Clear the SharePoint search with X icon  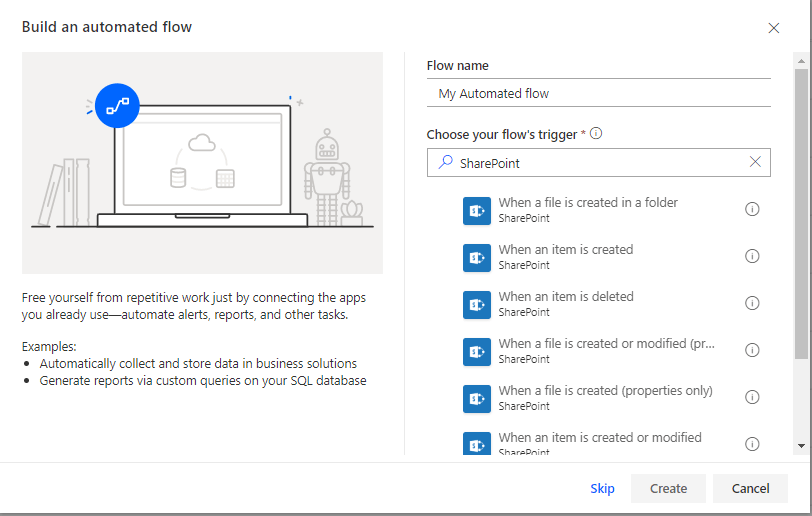click(755, 162)
